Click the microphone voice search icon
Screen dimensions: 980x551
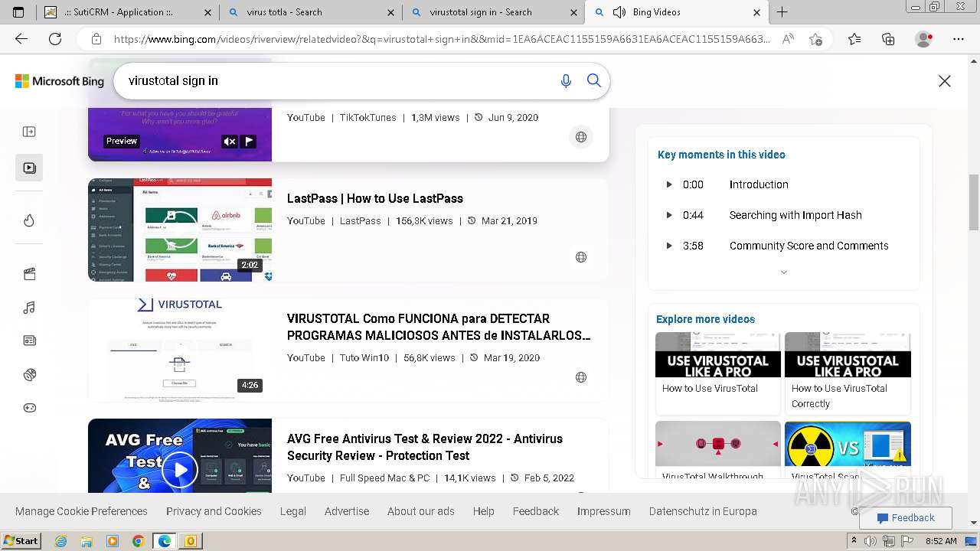coord(566,80)
